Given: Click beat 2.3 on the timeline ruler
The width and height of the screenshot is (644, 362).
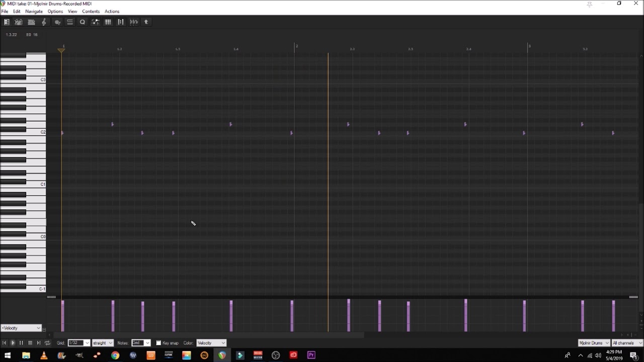Looking at the screenshot, I should [x=411, y=49].
